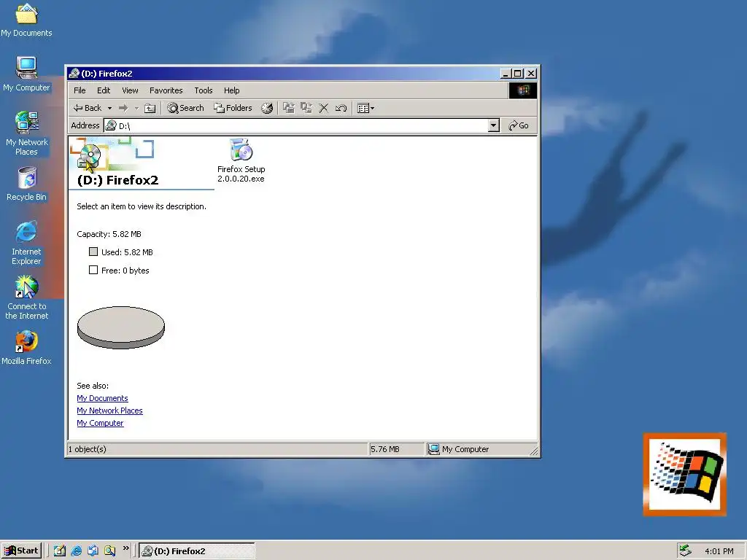Screen dimensions: 747x560
Task: Click the Go button
Action: 519,125
